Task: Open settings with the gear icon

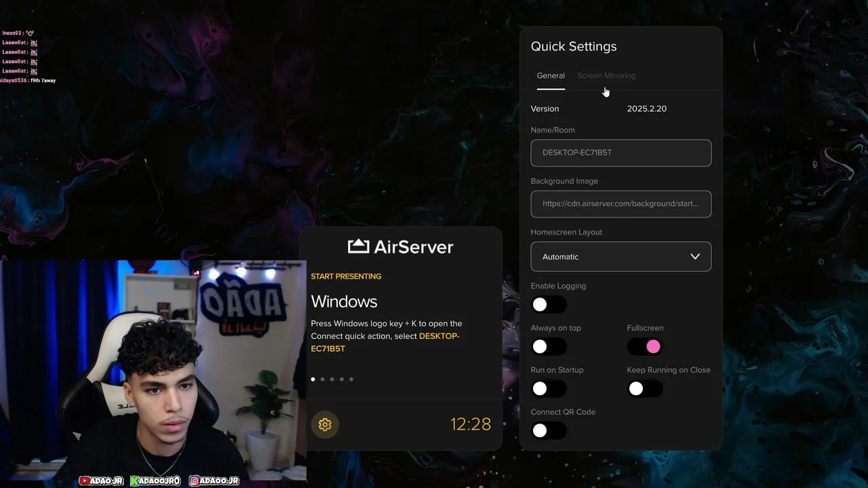Action: (325, 424)
